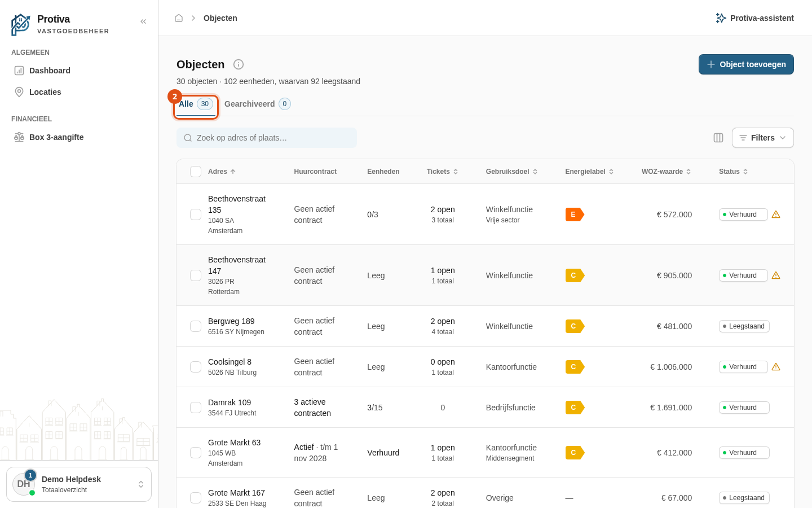Tick checkbox for Beethovenstraat 135
Viewport: 812px width, 508px height.
(196, 214)
